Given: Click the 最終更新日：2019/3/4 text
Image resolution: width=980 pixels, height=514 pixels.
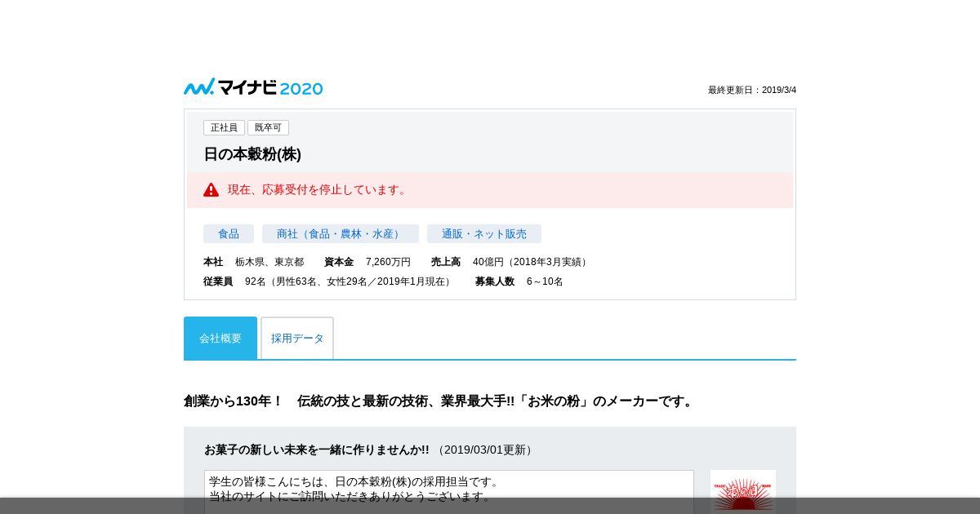Looking at the screenshot, I should coord(752,91).
